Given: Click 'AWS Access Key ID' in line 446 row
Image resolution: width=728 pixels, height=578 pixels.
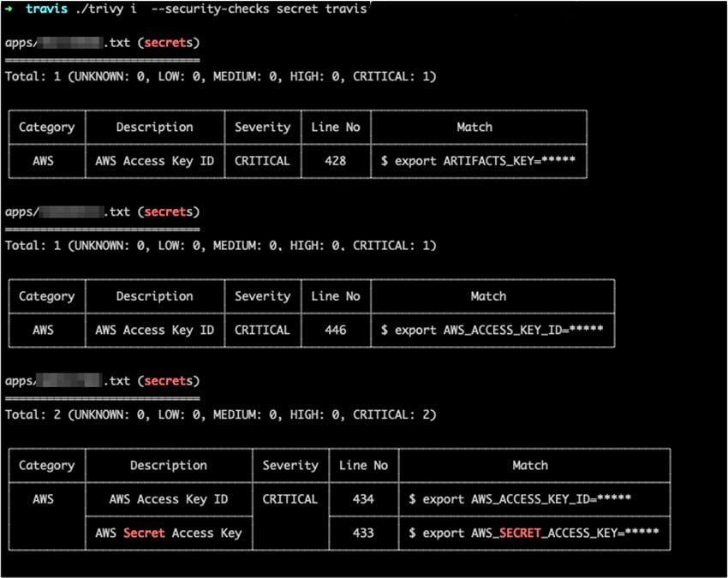Looking at the screenshot, I should pos(155,330).
